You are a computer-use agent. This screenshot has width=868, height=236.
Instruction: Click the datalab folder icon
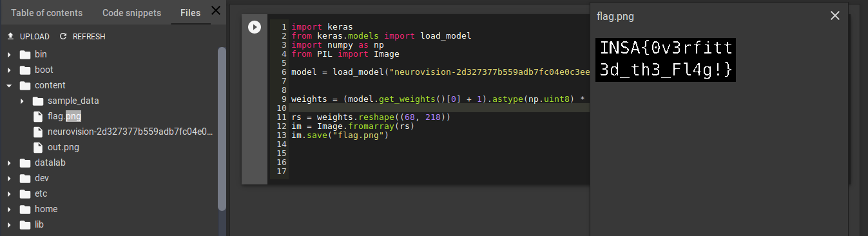[25, 163]
